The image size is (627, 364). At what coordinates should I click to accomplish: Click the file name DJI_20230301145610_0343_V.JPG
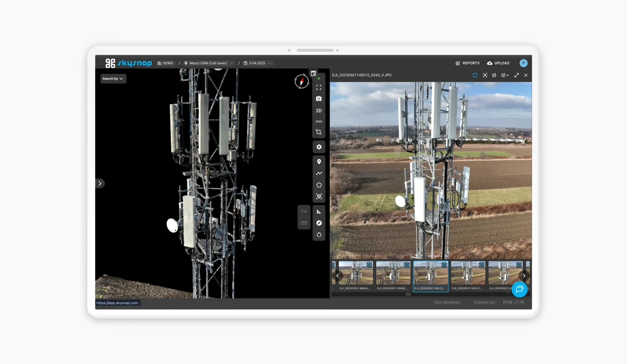362,75
